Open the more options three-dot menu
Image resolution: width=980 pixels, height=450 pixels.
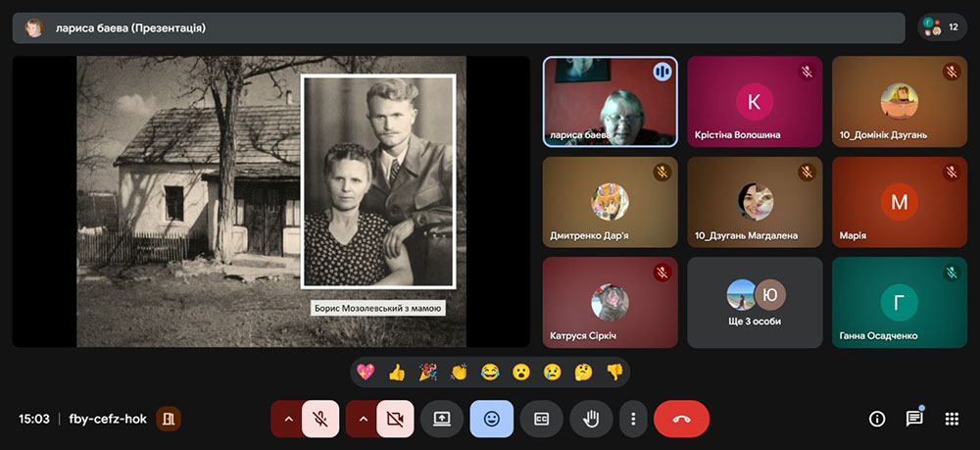point(633,419)
